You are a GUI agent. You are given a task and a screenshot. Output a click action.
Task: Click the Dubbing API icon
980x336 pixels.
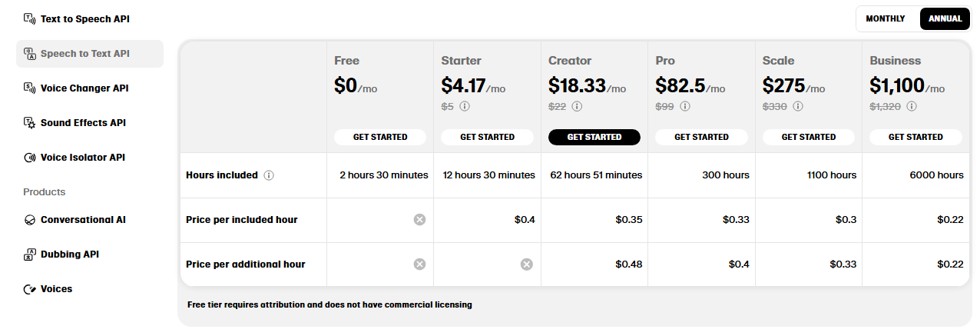(x=29, y=254)
